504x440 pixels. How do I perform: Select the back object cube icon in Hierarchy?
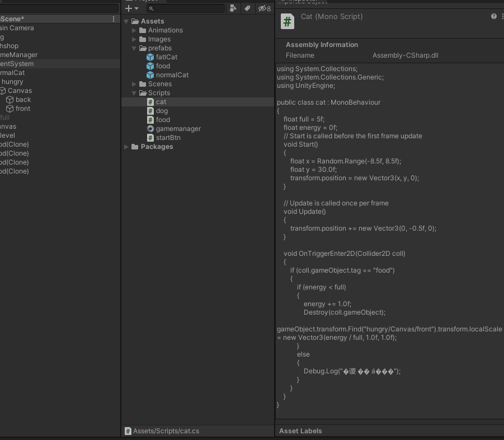tap(10, 100)
